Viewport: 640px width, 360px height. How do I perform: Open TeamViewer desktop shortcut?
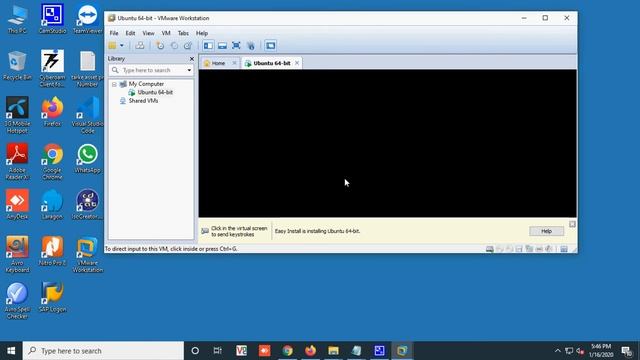point(87,19)
